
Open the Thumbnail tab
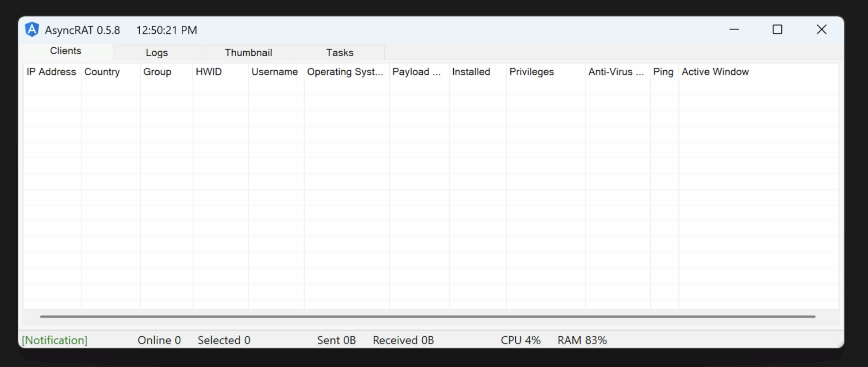click(x=248, y=52)
